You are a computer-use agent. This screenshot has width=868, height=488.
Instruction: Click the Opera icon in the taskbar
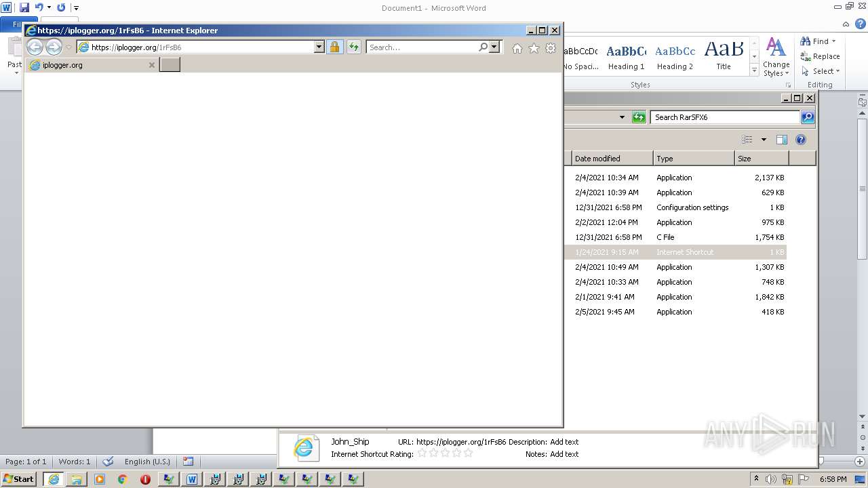pos(145,479)
